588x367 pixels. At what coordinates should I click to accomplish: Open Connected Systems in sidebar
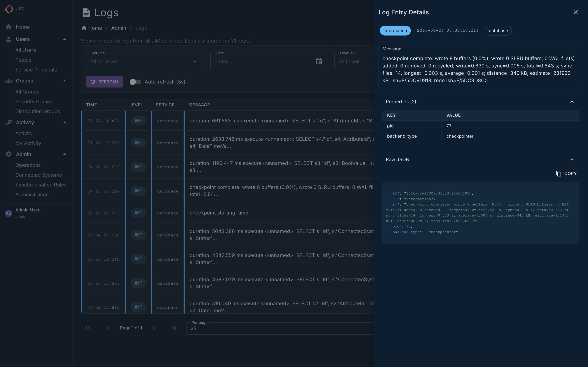click(38, 175)
